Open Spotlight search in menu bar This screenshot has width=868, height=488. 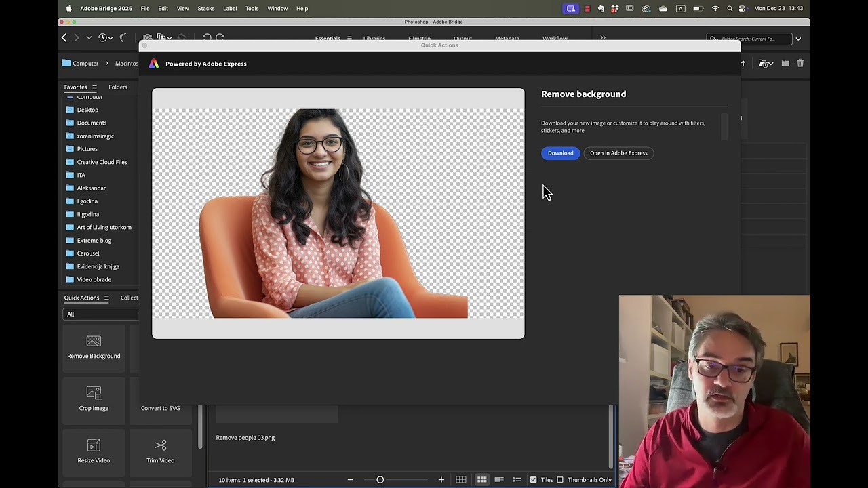coord(730,8)
